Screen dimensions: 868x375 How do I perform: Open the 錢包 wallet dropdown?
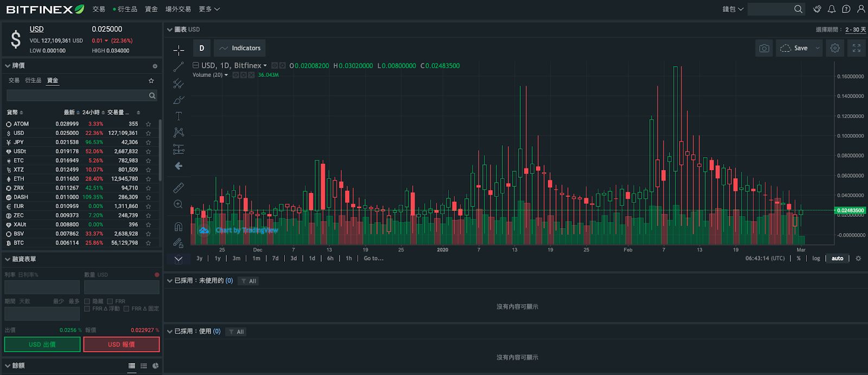(x=733, y=9)
